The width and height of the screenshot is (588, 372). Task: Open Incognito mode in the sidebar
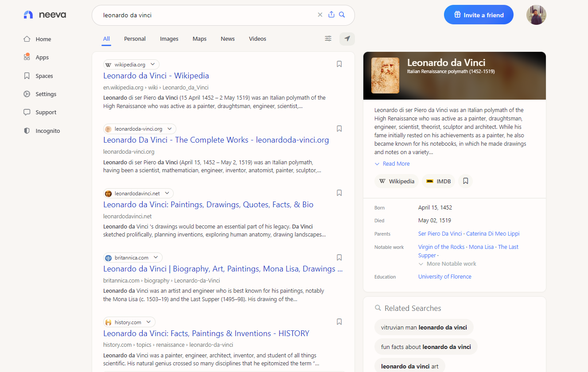coord(42,131)
